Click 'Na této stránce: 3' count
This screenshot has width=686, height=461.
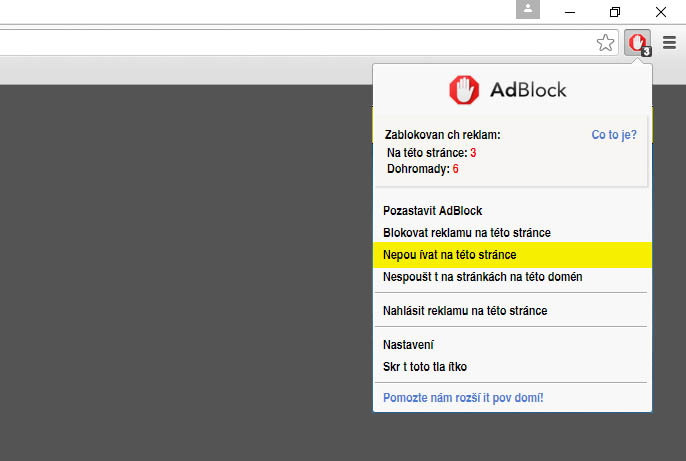[x=431, y=153]
